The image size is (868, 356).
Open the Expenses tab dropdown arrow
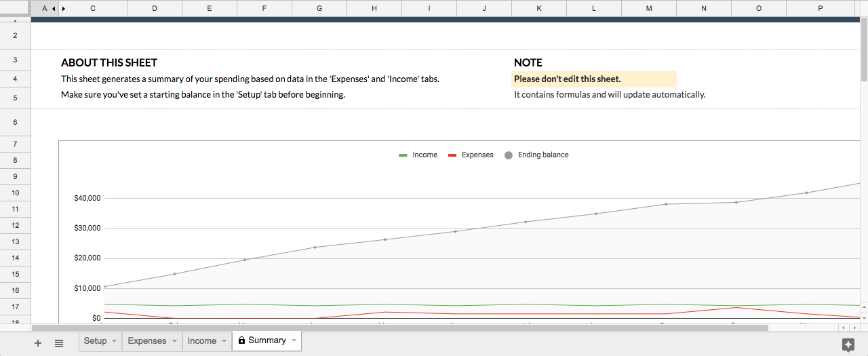(174, 341)
